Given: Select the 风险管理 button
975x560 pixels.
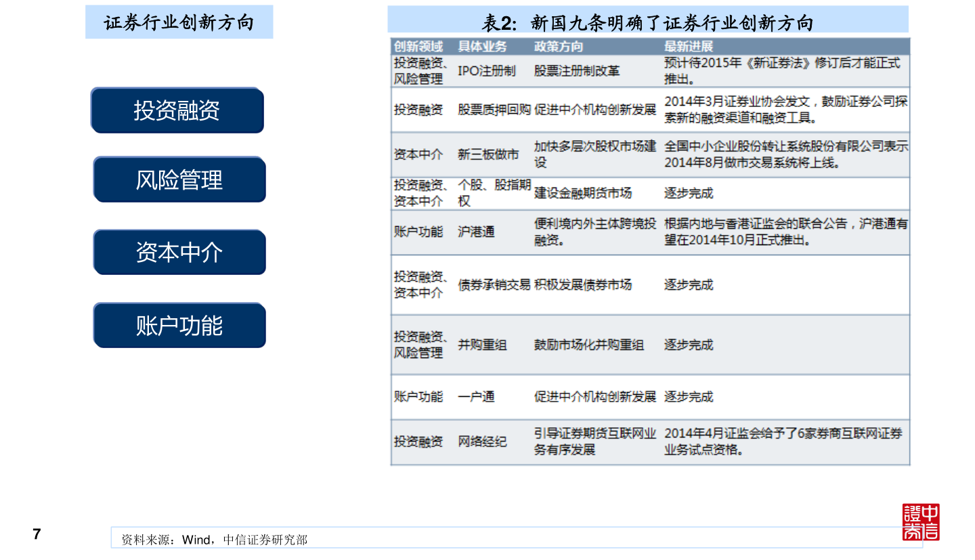Looking at the screenshot, I should (x=179, y=179).
